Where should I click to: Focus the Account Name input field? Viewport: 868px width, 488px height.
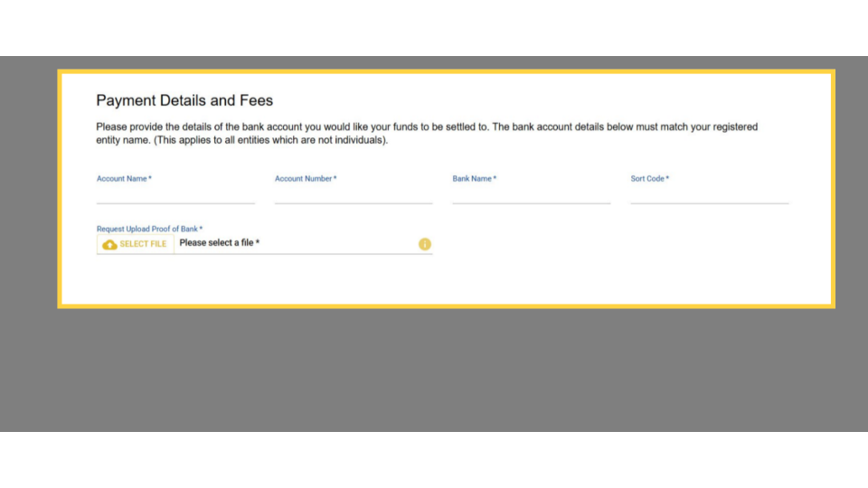pyautogui.click(x=175, y=195)
